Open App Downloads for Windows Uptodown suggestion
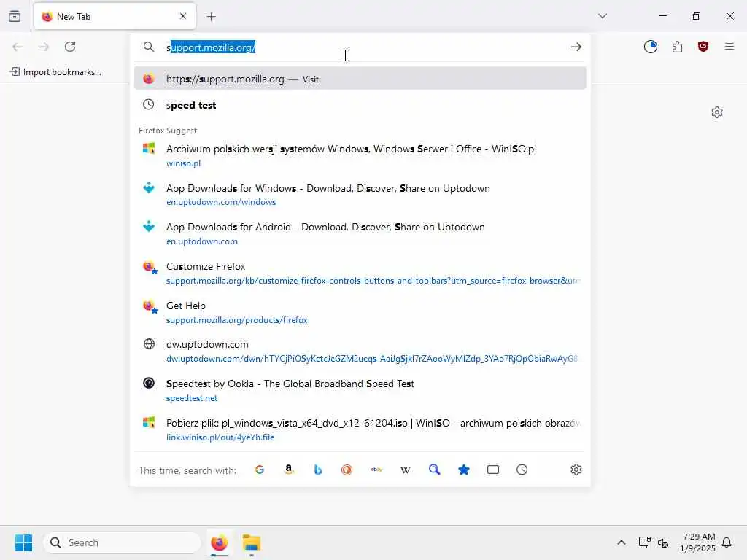 [360, 194]
